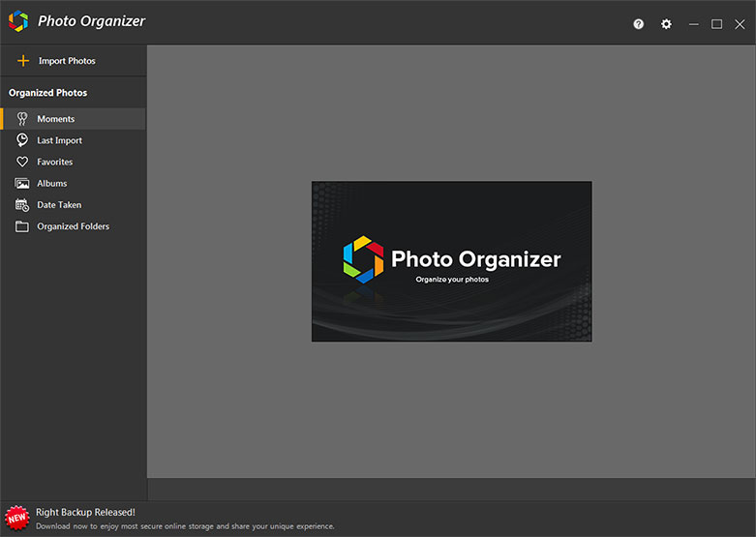The height and width of the screenshot is (537, 756).
Task: Close the Photo Organizer window
Action: tap(740, 24)
